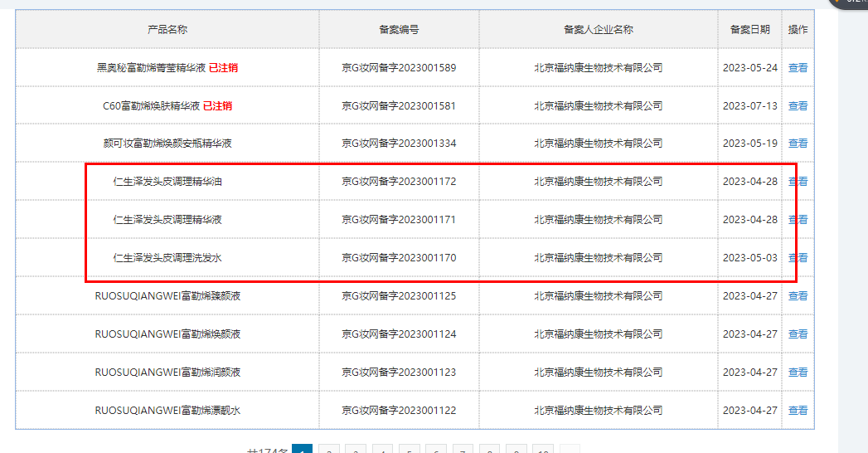The image size is (868, 453).
Task: Click 查看 for 黑奥秘富勒烯菁莹精华液
Action: click(798, 68)
